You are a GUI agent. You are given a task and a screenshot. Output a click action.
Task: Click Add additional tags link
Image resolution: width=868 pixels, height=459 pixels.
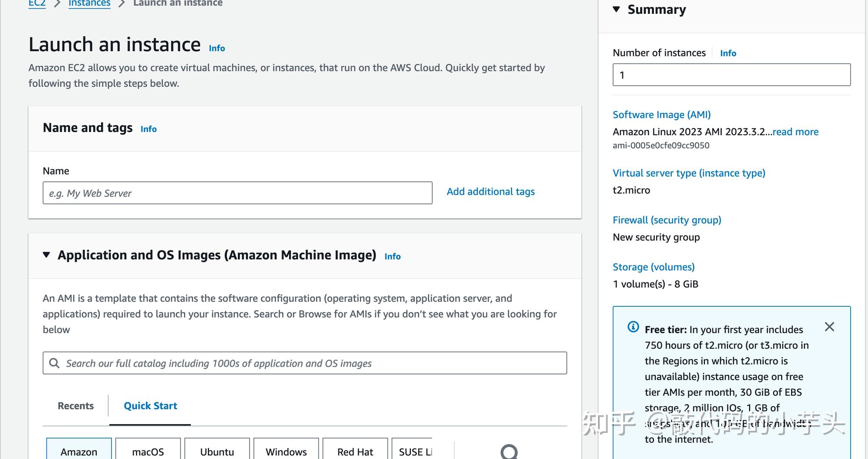[x=490, y=191]
